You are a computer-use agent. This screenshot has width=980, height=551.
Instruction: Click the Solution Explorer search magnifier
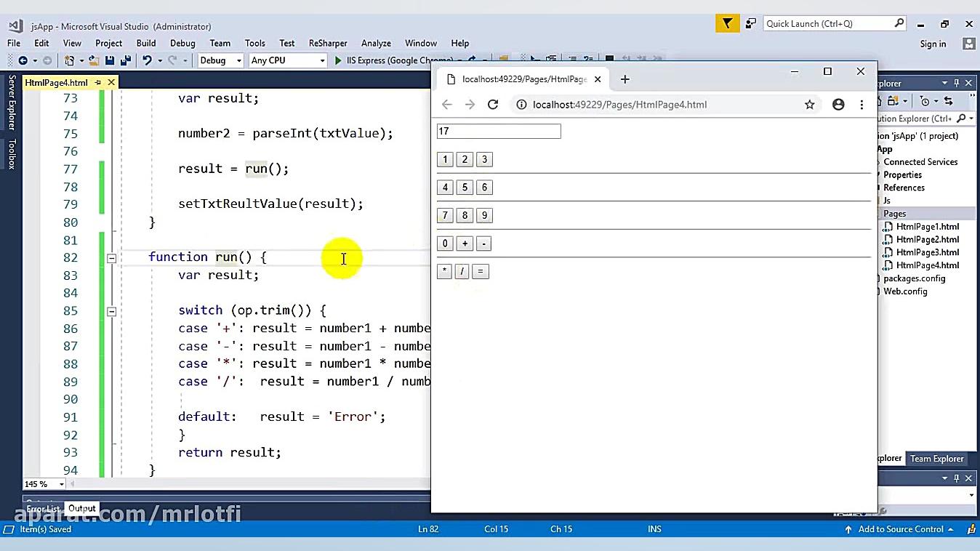pyautogui.click(x=961, y=118)
